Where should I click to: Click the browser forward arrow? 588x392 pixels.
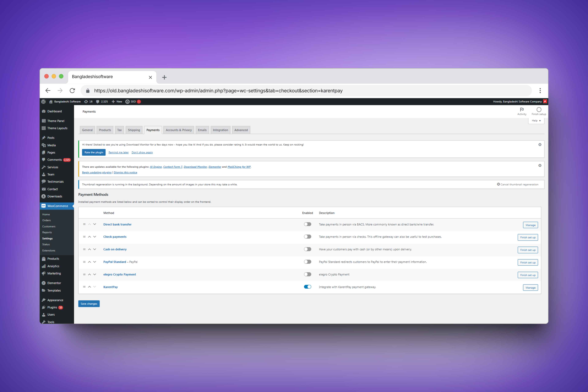60,90
